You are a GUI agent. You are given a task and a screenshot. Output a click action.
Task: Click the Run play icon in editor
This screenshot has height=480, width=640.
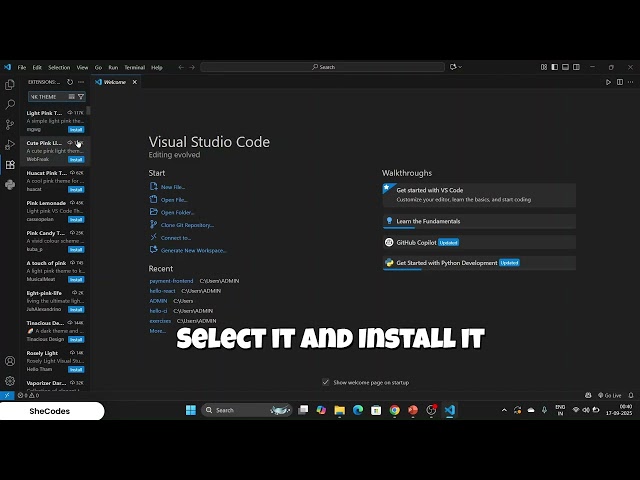tap(608, 82)
